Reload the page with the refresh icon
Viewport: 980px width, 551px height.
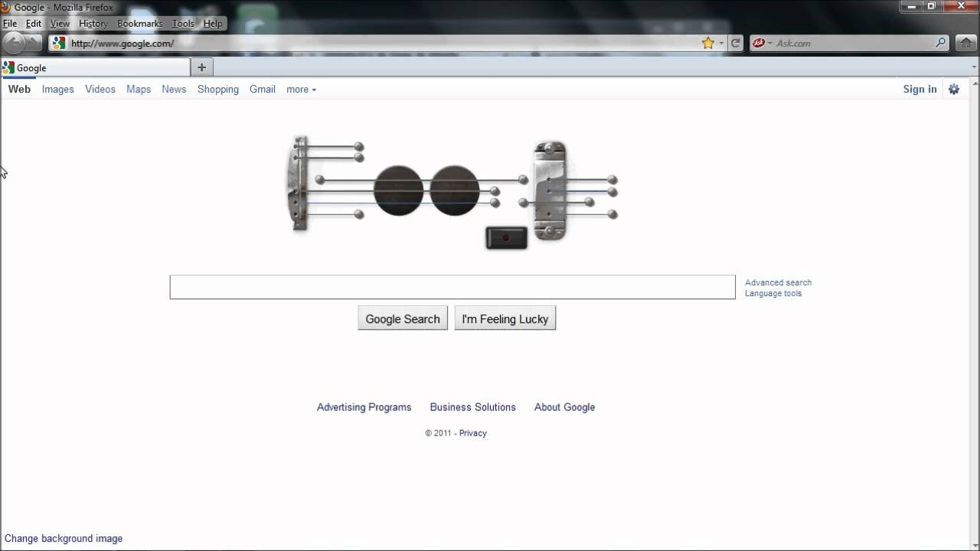(x=736, y=43)
